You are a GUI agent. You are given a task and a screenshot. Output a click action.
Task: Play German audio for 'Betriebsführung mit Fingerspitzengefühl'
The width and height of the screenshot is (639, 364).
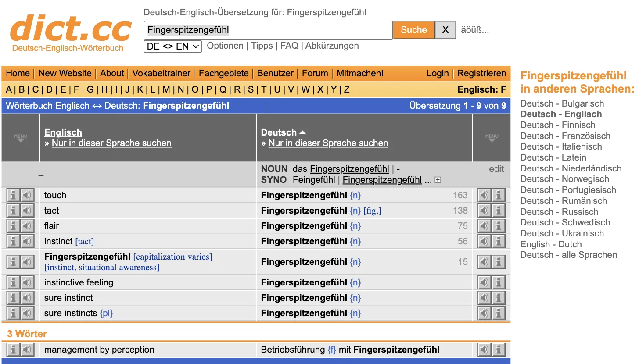tap(485, 350)
